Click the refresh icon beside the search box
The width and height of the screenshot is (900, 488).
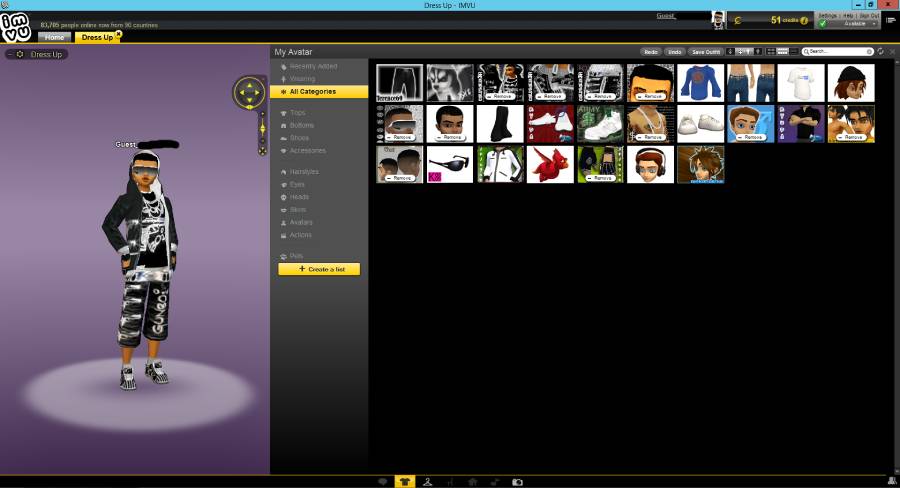[880, 52]
